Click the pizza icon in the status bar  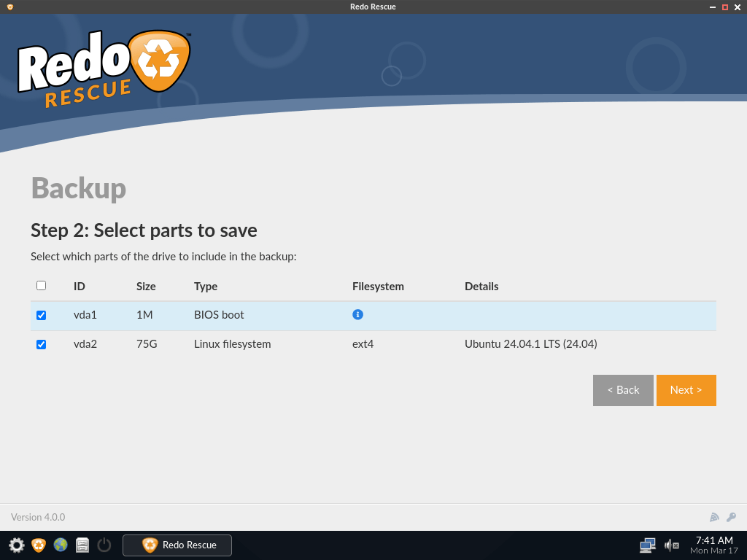pyautogui.click(x=714, y=517)
